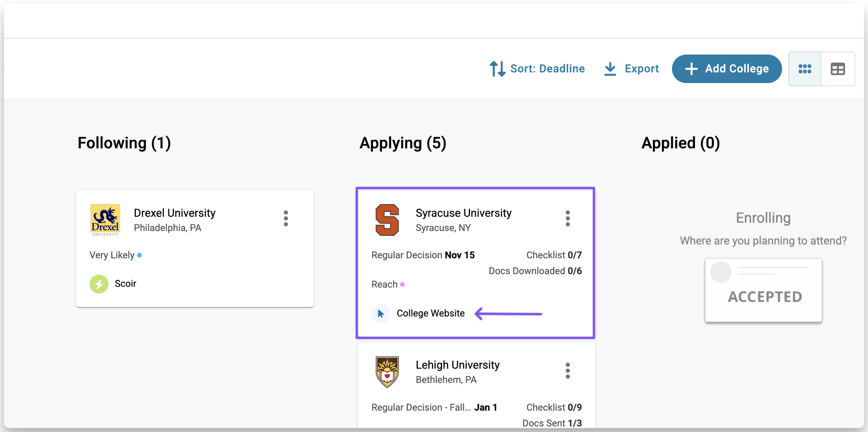Open Drexel University three-dot menu
This screenshot has width=868, height=432.
[286, 218]
